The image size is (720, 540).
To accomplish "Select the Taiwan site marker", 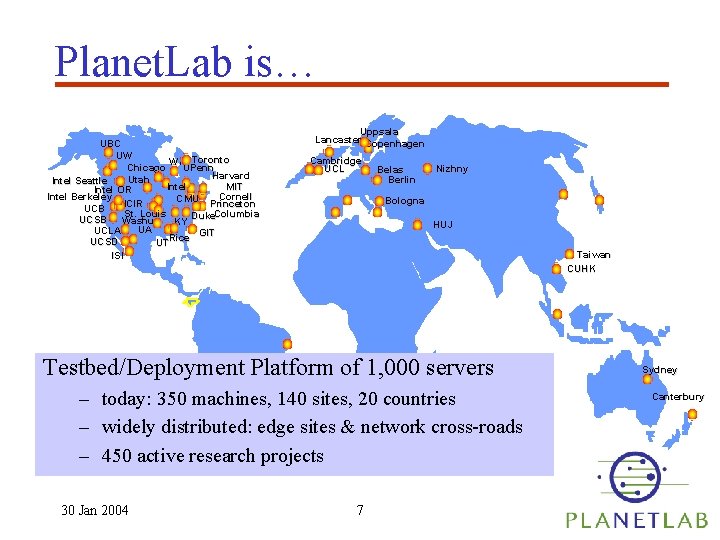I will (569, 254).
